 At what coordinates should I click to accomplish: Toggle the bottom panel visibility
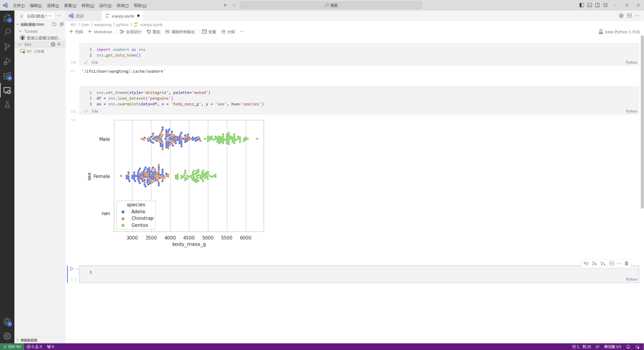(x=589, y=5)
